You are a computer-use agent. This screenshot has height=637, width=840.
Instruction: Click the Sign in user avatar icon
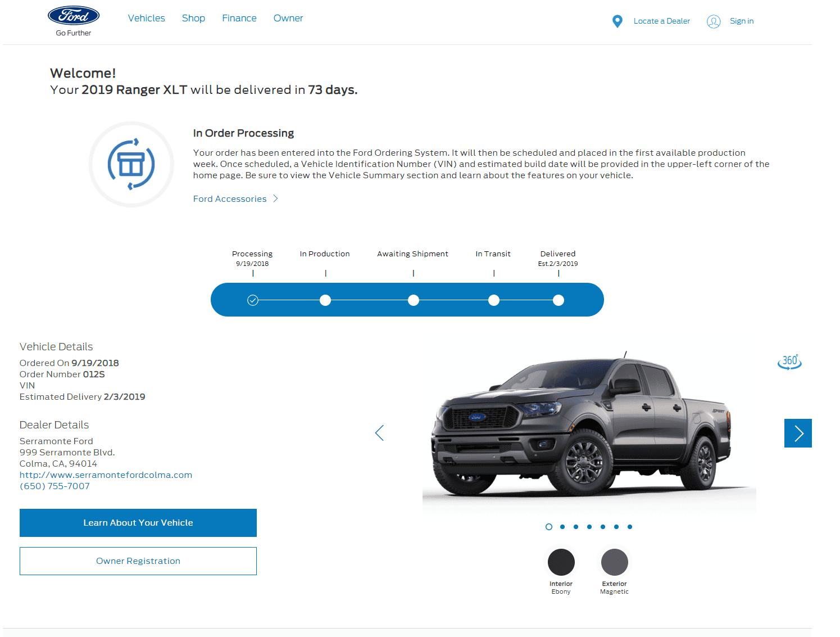click(714, 21)
